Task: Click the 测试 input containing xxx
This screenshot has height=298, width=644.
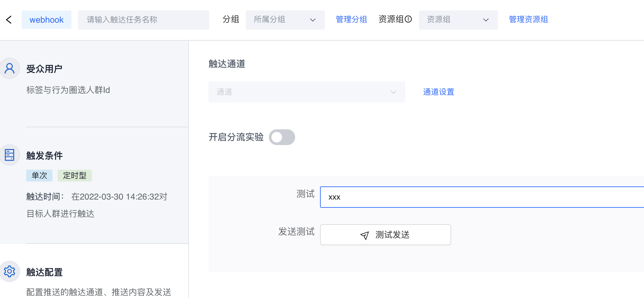Action: 481,197
